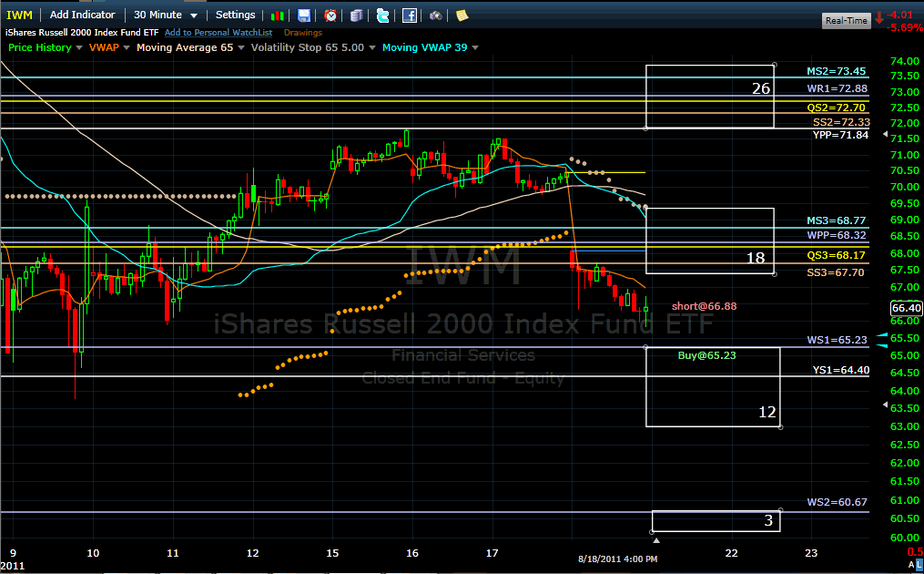Viewport: 924px width, 574px height.
Task: Click the Drawings link
Action: coord(303,33)
